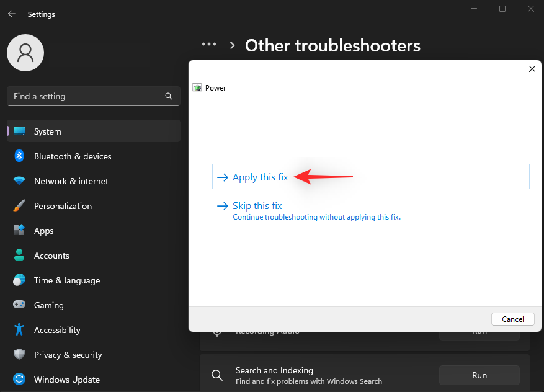The width and height of the screenshot is (544, 392).
Task: Click the Power troubleshooter icon in the dialog
Action: (x=197, y=87)
